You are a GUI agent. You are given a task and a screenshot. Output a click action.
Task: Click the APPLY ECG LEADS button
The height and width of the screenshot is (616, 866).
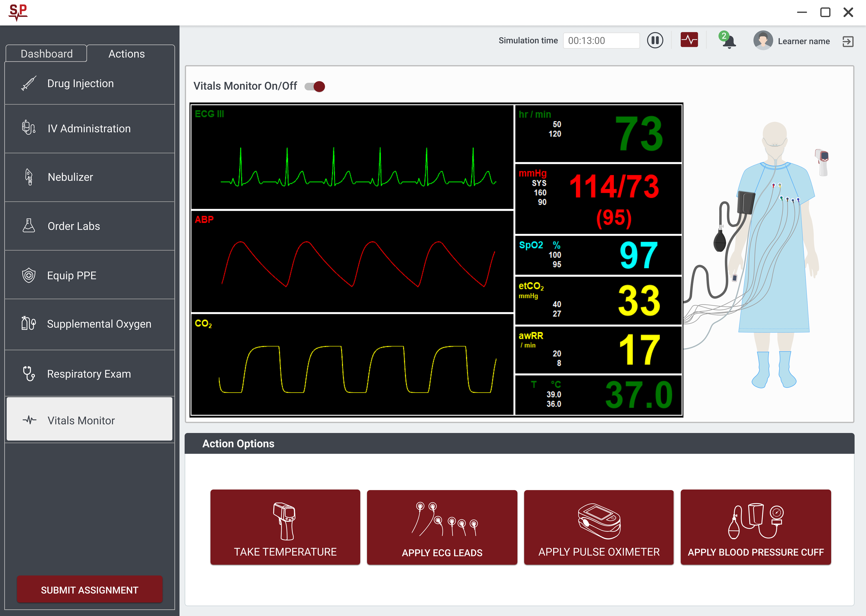[x=442, y=527]
